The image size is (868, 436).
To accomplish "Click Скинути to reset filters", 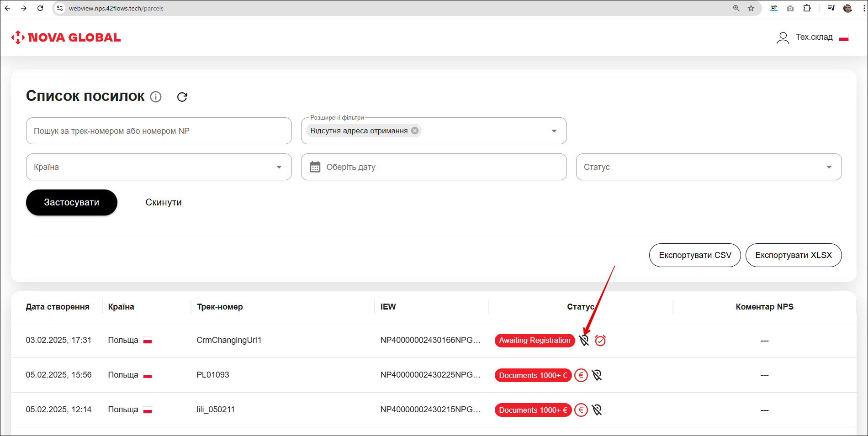I will pos(164,202).
